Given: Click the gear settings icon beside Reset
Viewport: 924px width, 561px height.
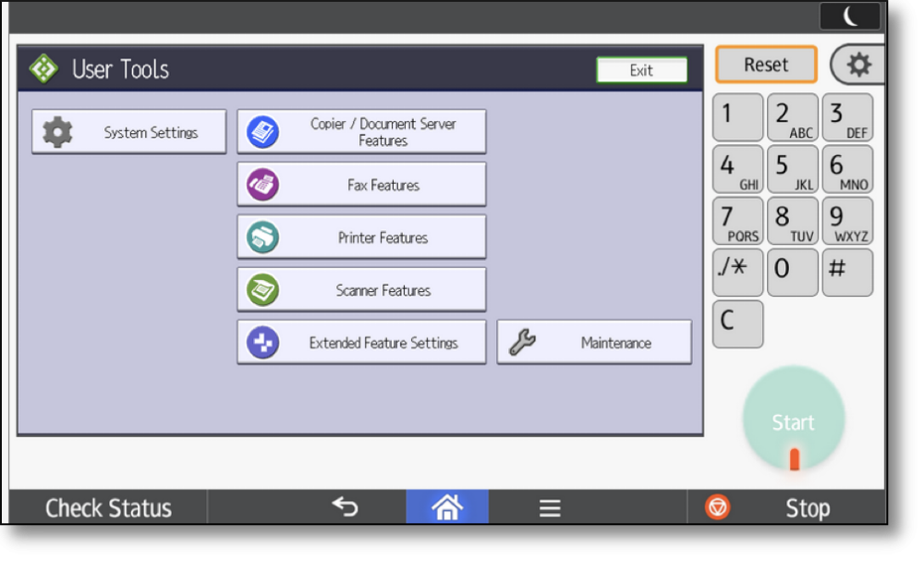Looking at the screenshot, I should point(858,64).
